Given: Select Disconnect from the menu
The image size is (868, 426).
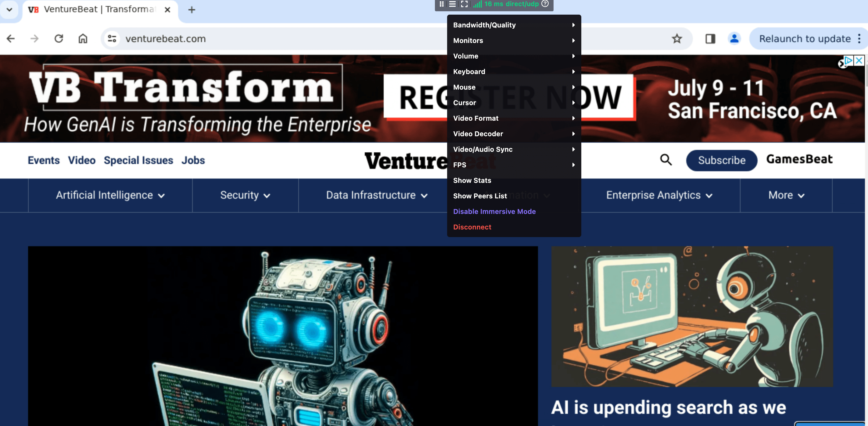Looking at the screenshot, I should tap(472, 227).
